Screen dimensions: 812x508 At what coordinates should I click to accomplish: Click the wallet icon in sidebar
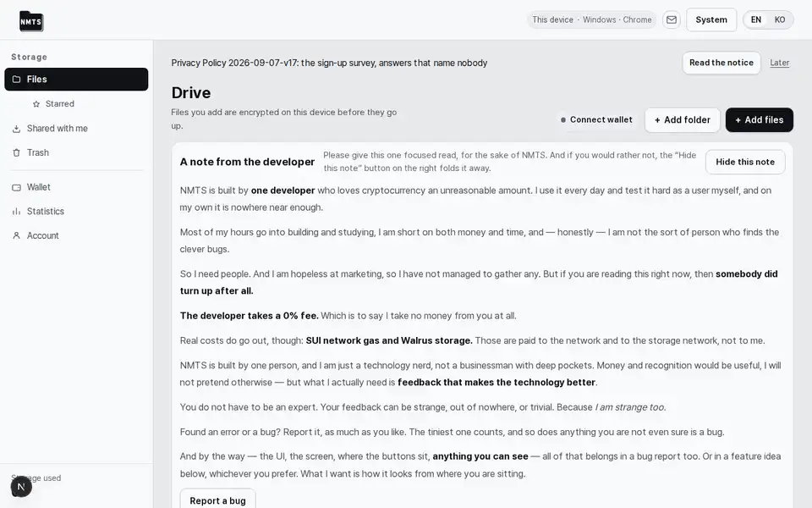tap(17, 187)
